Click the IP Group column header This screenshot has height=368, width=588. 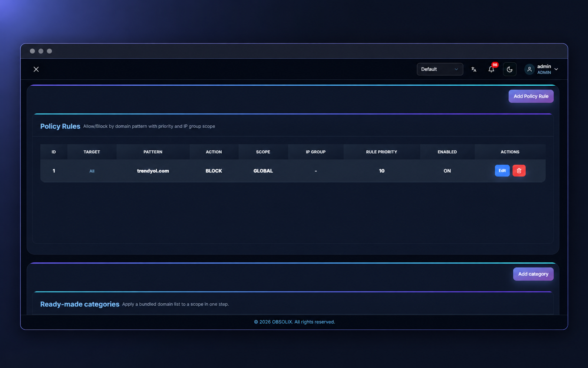[x=316, y=152]
